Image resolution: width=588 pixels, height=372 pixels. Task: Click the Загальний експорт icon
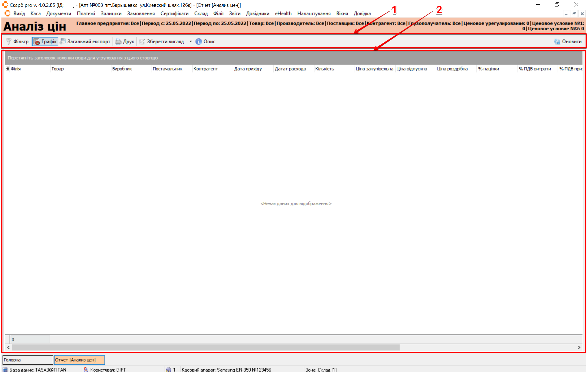click(63, 41)
